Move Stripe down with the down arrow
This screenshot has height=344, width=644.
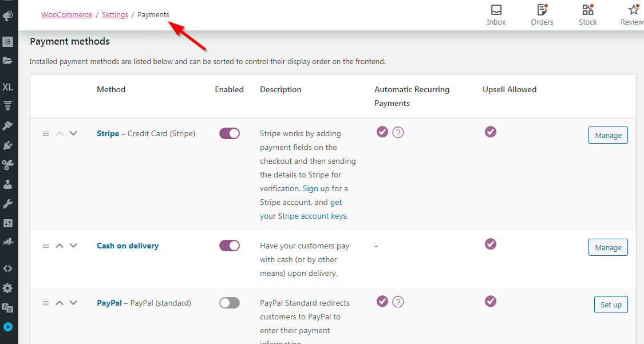[73, 133]
